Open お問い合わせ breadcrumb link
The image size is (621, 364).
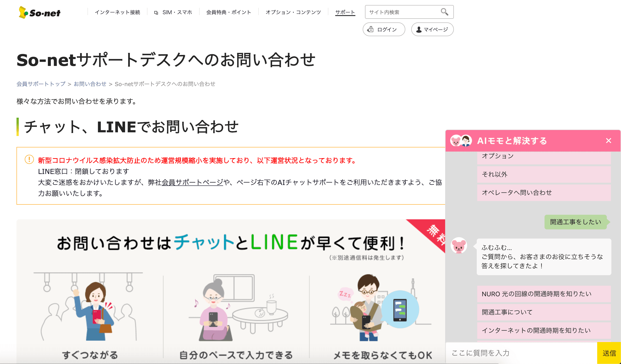coord(90,84)
